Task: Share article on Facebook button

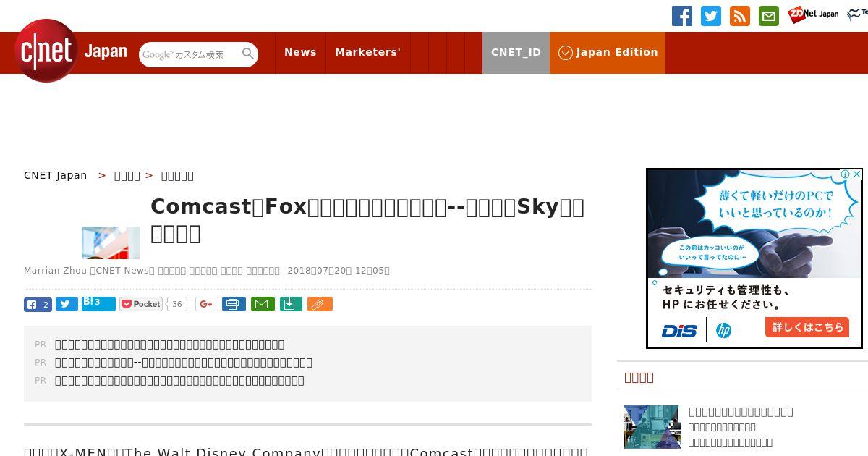Action: [x=38, y=305]
